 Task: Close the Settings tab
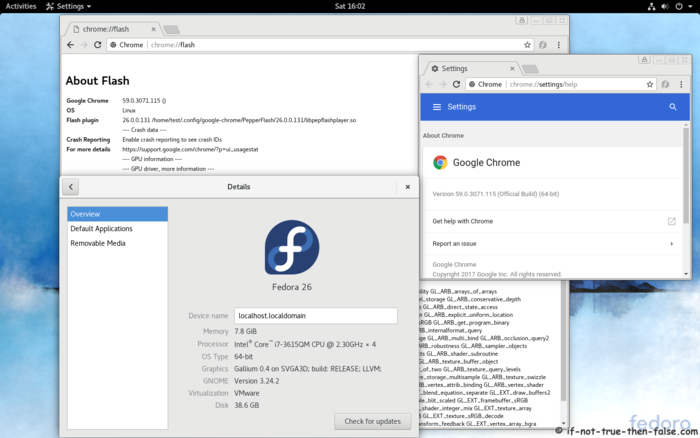click(512, 68)
